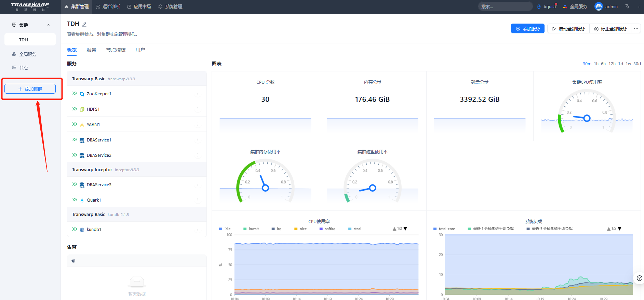Click the admin user avatar
Screen dimensions: 644x300
[599, 6]
